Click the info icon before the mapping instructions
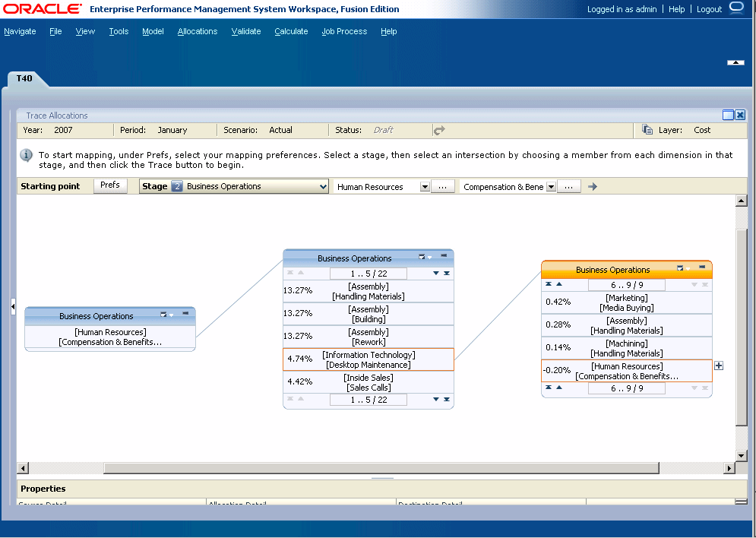Screen dimensions: 756x538 click(26, 155)
